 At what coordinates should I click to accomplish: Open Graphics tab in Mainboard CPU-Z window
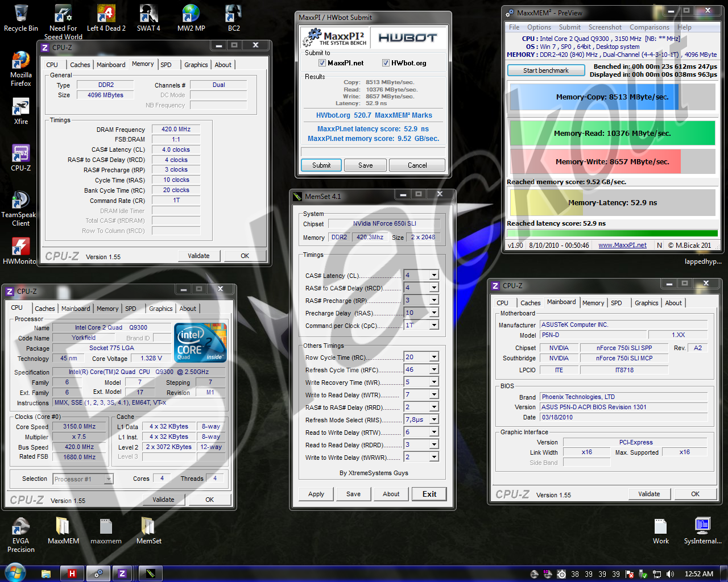pyautogui.click(x=646, y=303)
